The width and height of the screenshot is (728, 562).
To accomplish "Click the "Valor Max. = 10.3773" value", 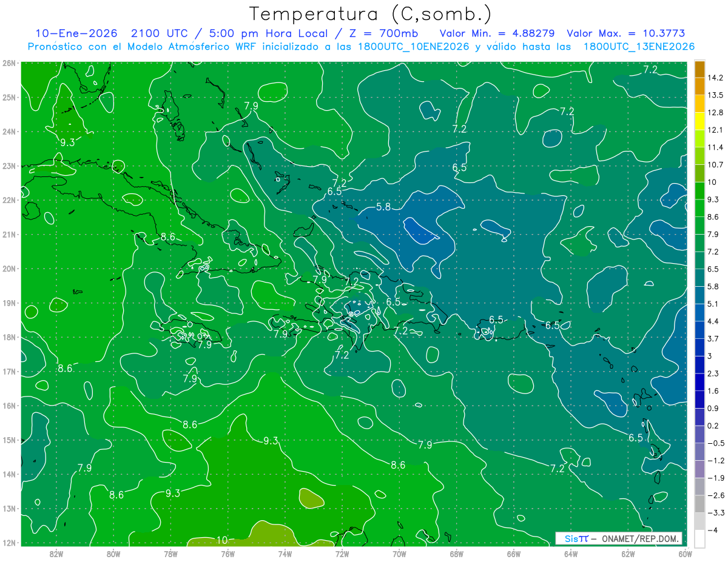I will 626,33.
